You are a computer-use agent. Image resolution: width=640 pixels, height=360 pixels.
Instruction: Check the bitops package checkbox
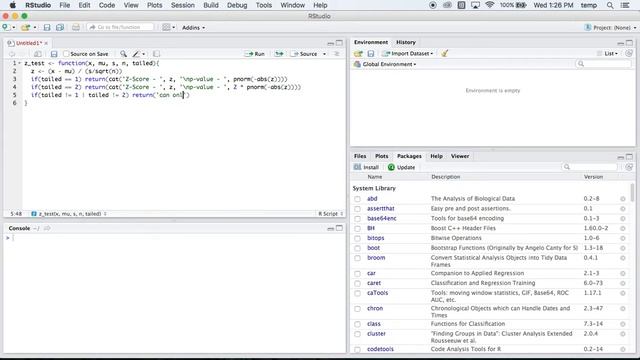click(358, 238)
